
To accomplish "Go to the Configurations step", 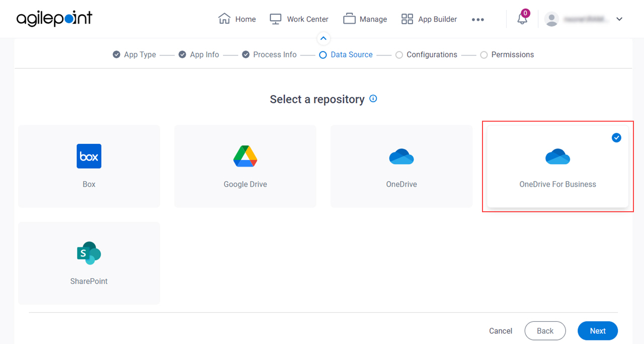I will pos(426,54).
